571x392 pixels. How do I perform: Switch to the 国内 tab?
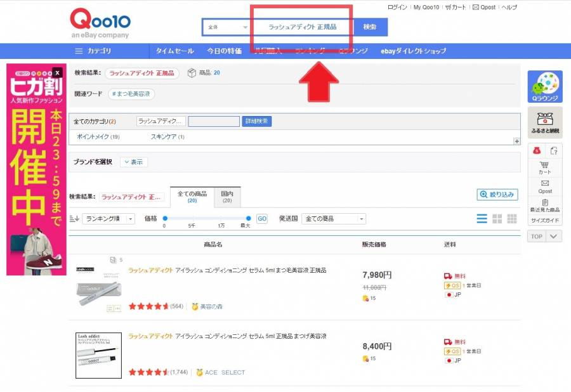[x=226, y=197]
